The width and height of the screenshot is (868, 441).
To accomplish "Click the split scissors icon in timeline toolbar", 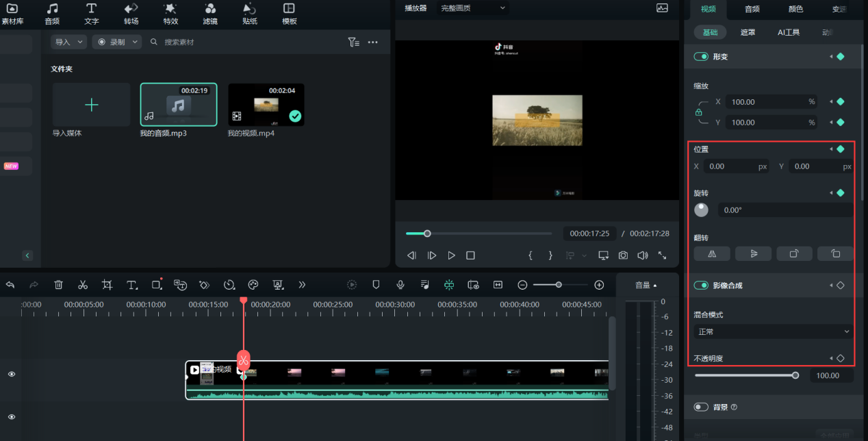I will [83, 285].
